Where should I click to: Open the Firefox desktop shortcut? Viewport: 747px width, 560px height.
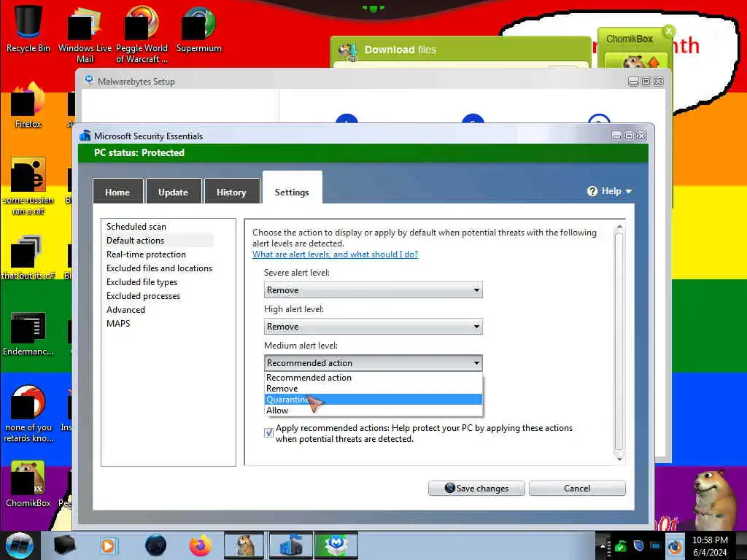[28, 106]
